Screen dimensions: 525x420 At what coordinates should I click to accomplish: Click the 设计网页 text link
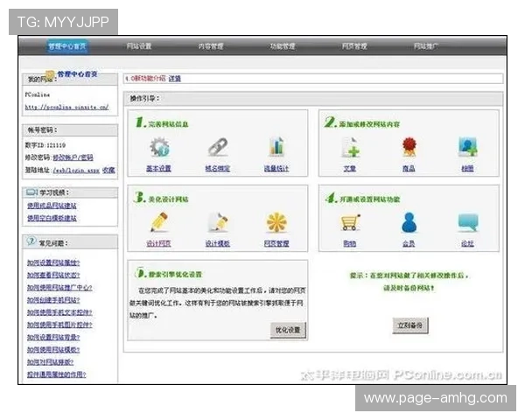[159, 243]
